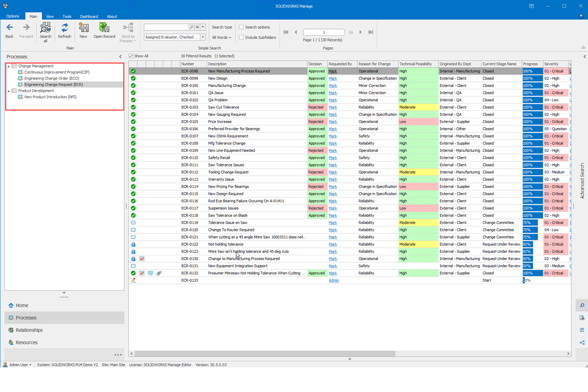Click the attachment paperclip icon on ECR-0132

(159, 273)
